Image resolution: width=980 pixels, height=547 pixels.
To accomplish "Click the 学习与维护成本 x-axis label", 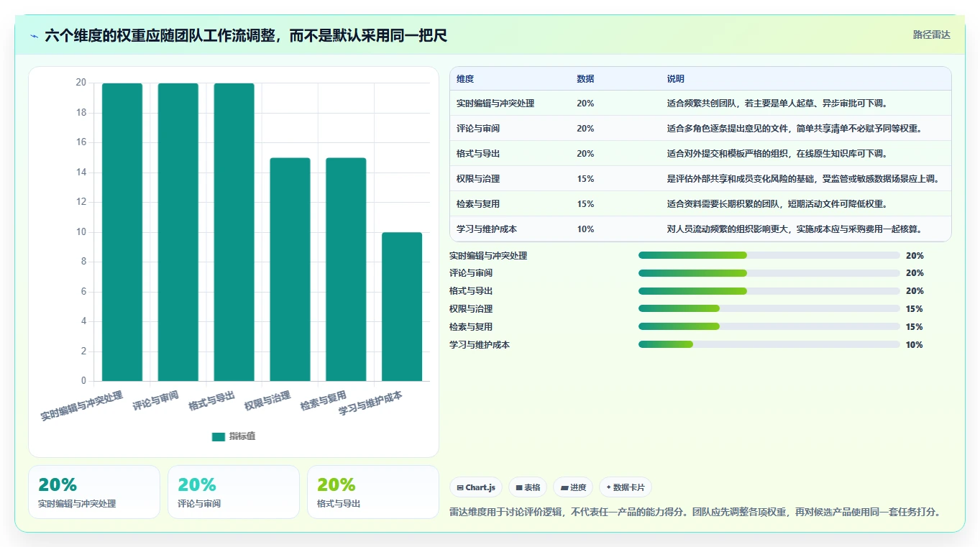I will 370,404.
